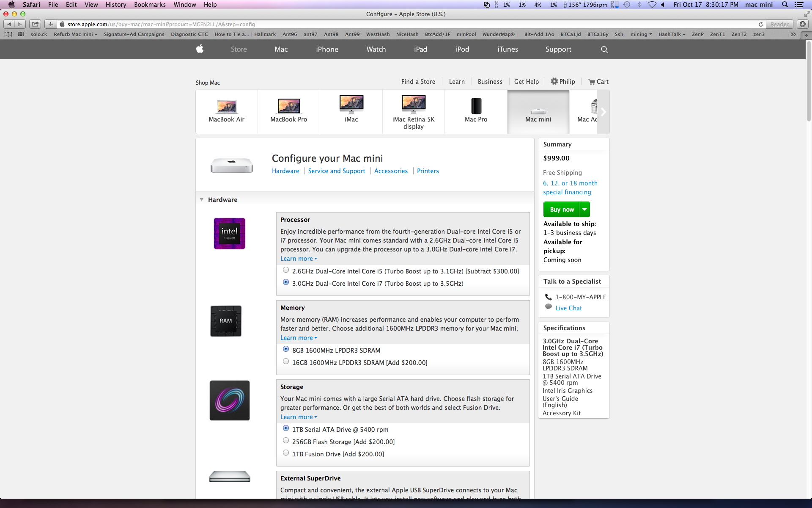Click the Philip account gear icon
The image size is (812, 508).
coord(554,81)
